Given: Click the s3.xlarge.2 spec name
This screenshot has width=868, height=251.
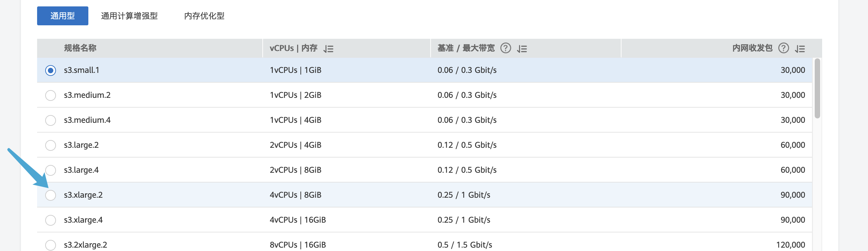Looking at the screenshot, I should 83,195.
